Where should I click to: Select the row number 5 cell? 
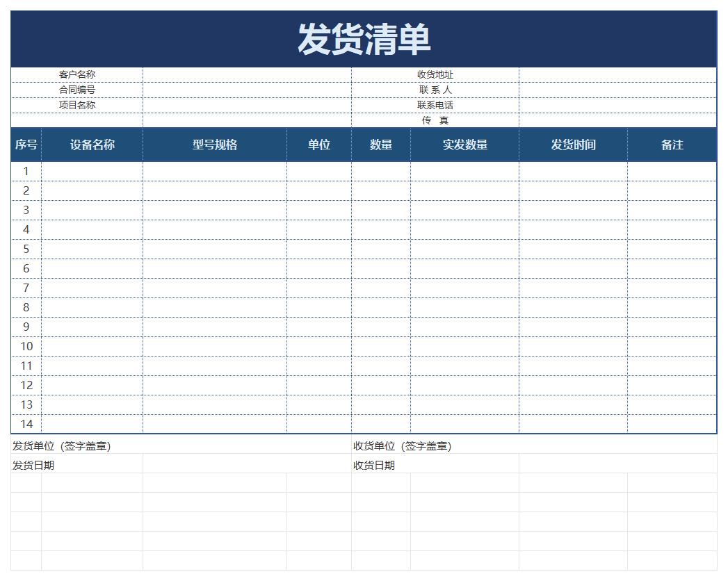coord(26,249)
